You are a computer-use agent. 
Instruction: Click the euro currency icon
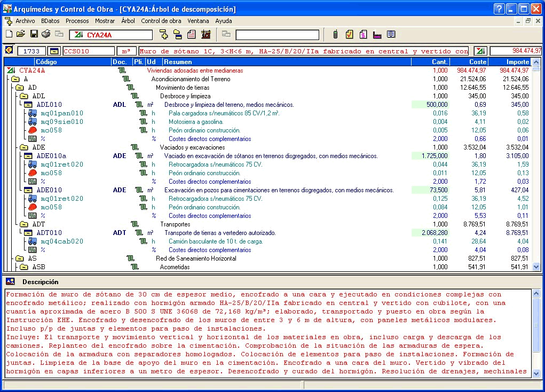(9, 50)
